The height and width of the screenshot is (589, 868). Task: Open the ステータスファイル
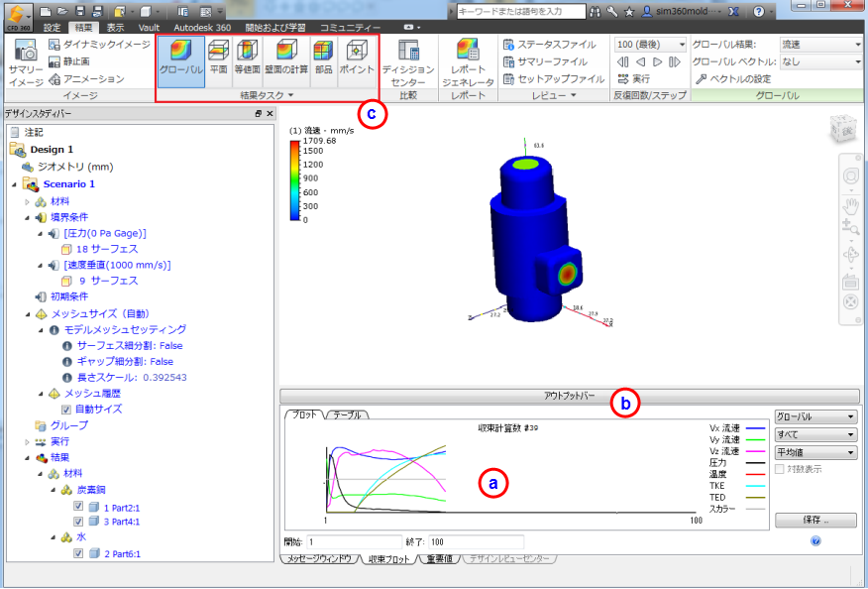549,45
